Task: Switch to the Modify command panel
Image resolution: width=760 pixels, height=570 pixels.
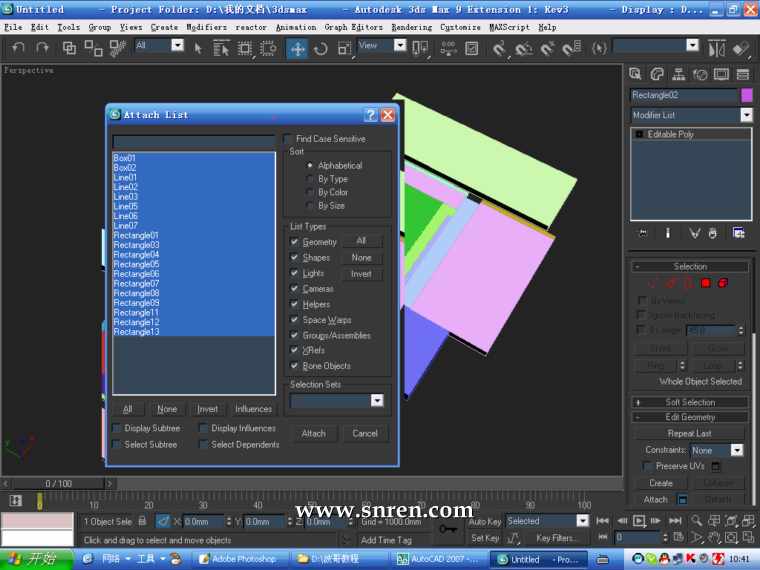Action: click(657, 74)
